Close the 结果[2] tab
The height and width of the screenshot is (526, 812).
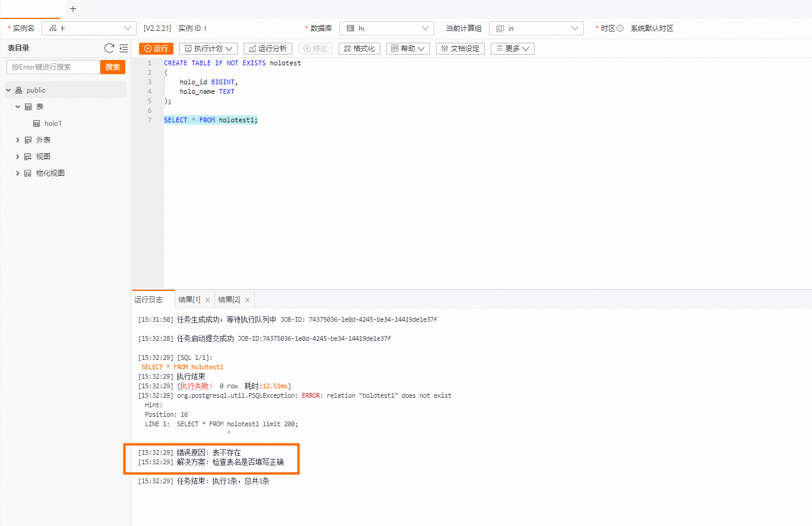tap(247, 300)
